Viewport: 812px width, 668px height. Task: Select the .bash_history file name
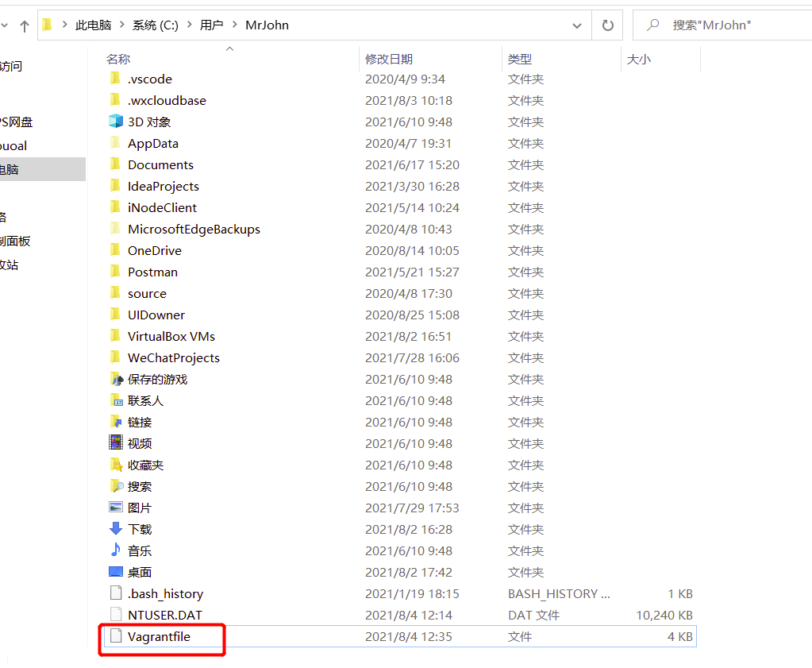pos(165,594)
